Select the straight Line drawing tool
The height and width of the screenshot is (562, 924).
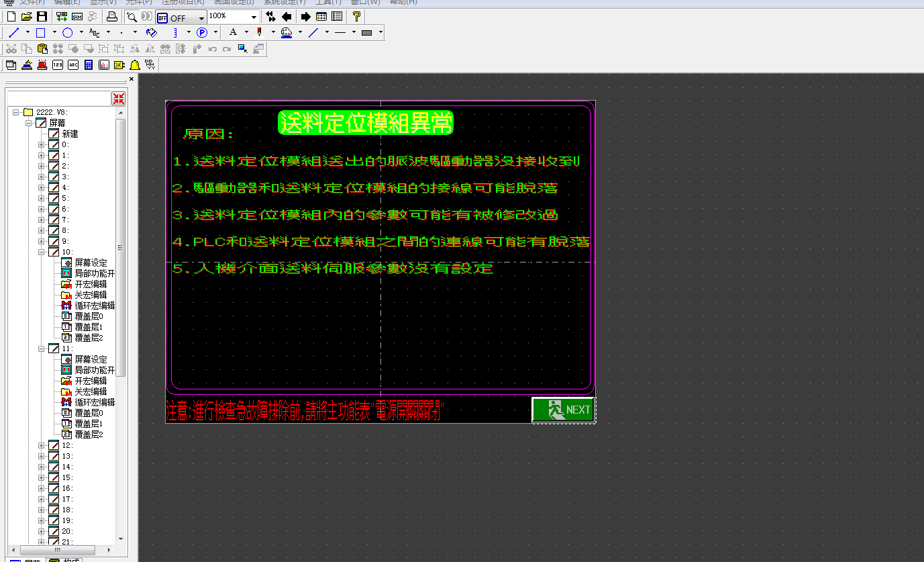pyautogui.click(x=13, y=32)
